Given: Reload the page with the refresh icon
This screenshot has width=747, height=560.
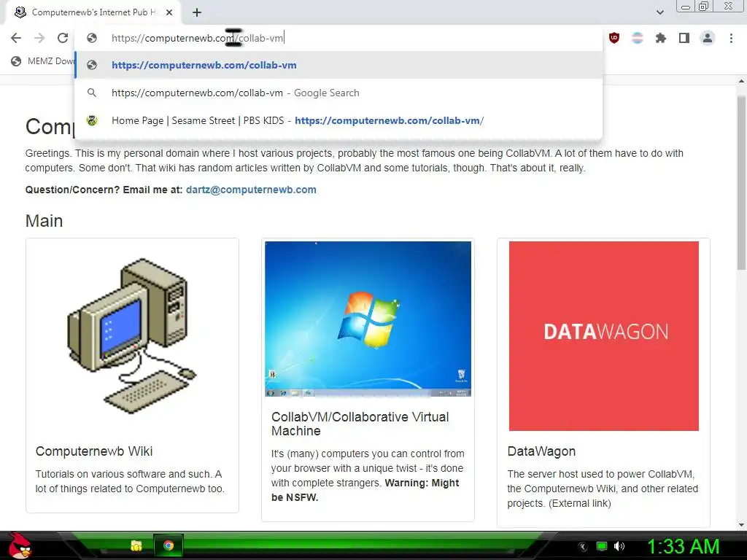Looking at the screenshot, I should pos(63,38).
